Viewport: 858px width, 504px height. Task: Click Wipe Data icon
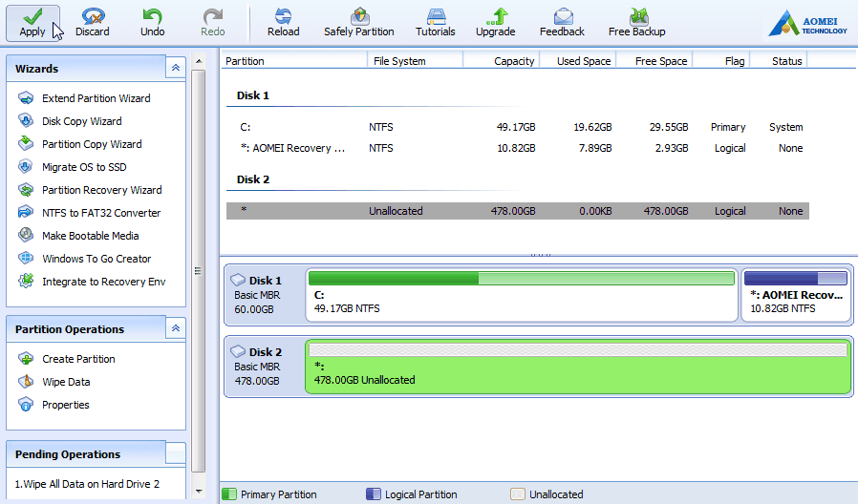pos(26,382)
